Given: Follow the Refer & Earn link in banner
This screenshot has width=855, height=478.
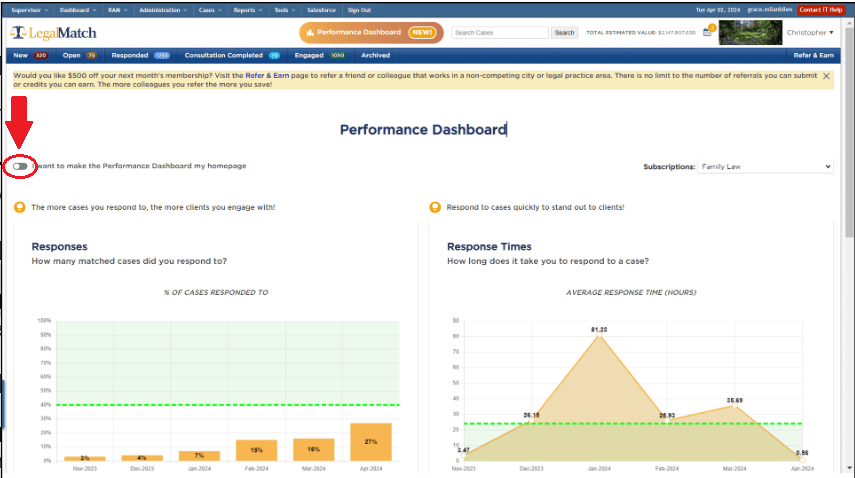Looking at the screenshot, I should click(265, 76).
